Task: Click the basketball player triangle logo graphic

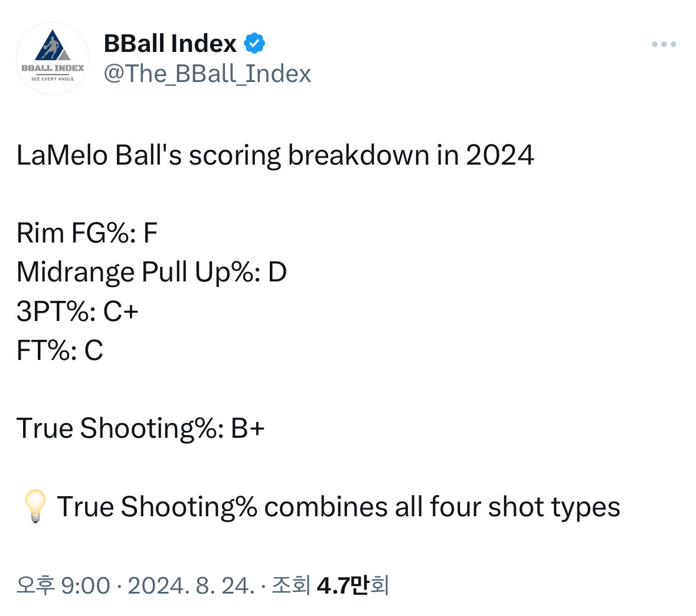Action: [53, 47]
